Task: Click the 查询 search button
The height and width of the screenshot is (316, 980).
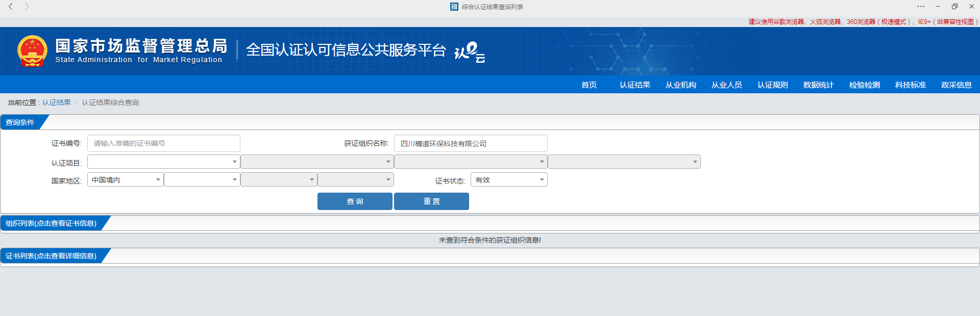Action: coord(355,201)
